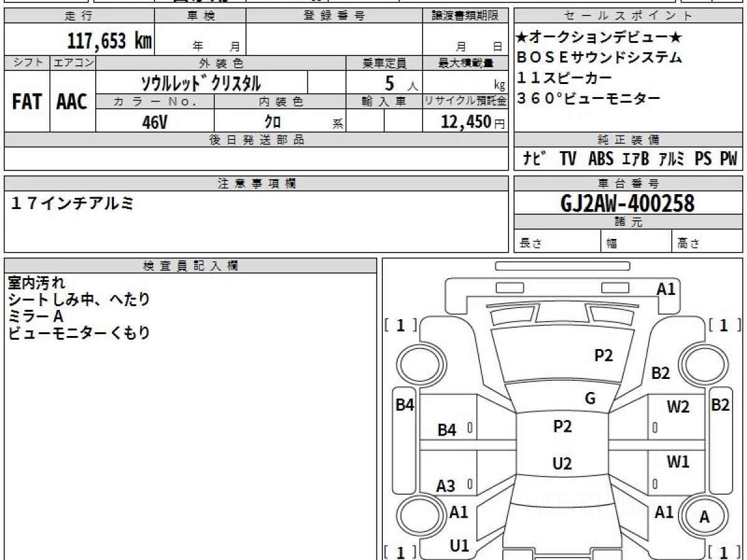Screen dimensions: 747x560
Task: Click the エアコン header cell
Action: click(73, 63)
